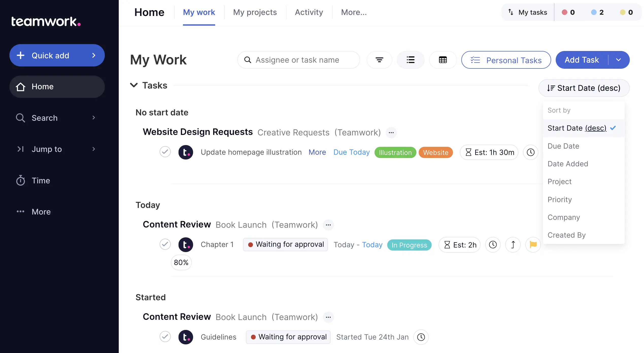Switch to table view icon
644x353 pixels.
pyautogui.click(x=443, y=60)
